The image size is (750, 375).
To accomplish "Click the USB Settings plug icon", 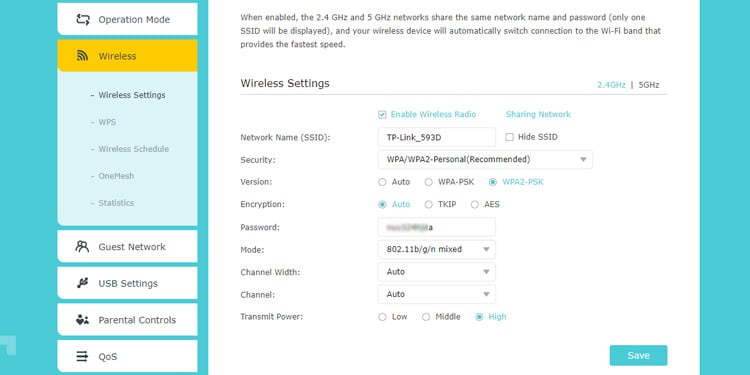I will [x=82, y=283].
